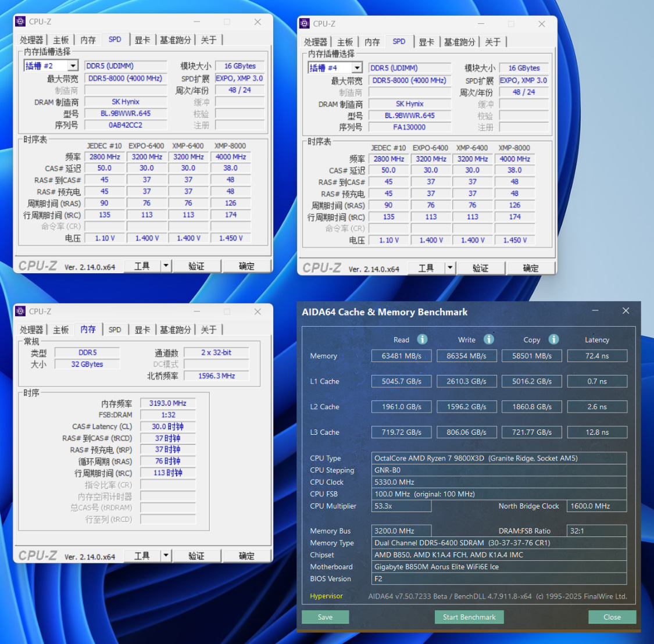Click Memory Latency value 72.4 ns

coord(597,356)
